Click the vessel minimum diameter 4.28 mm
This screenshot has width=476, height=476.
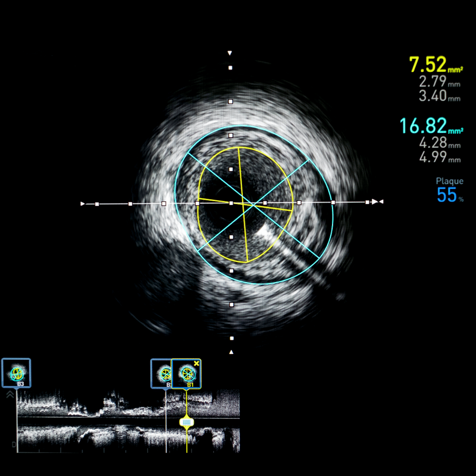(440, 143)
